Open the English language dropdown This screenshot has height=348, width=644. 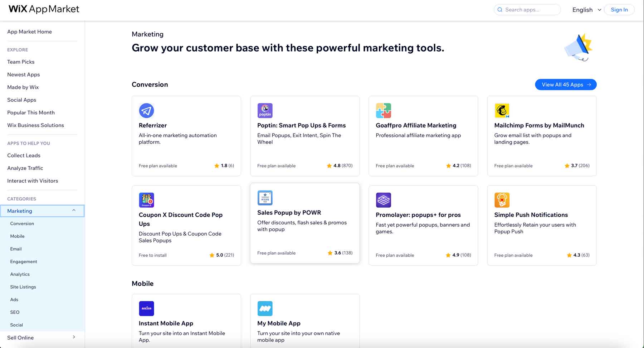tap(586, 10)
